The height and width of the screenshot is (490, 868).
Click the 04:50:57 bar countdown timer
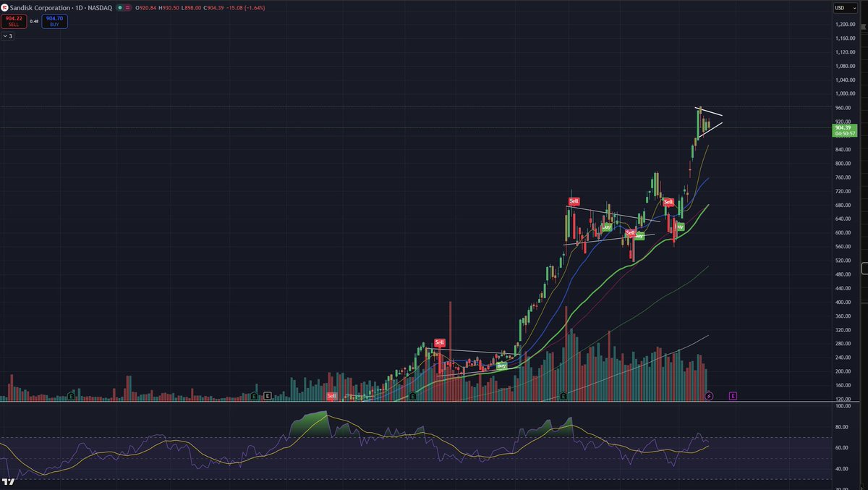(845, 134)
